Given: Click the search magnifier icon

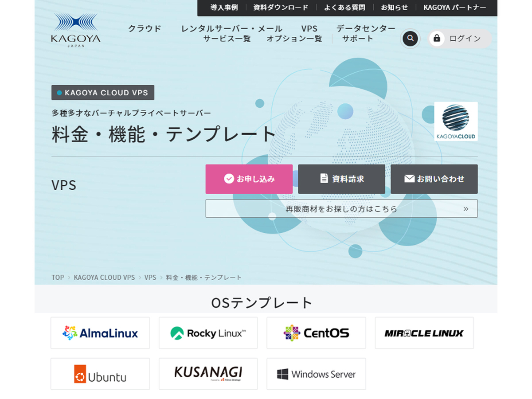Looking at the screenshot, I should pyautogui.click(x=410, y=39).
